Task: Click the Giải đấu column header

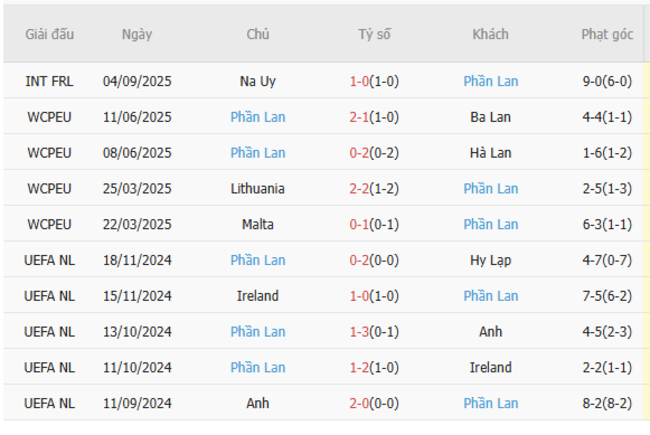Action: click(x=49, y=34)
